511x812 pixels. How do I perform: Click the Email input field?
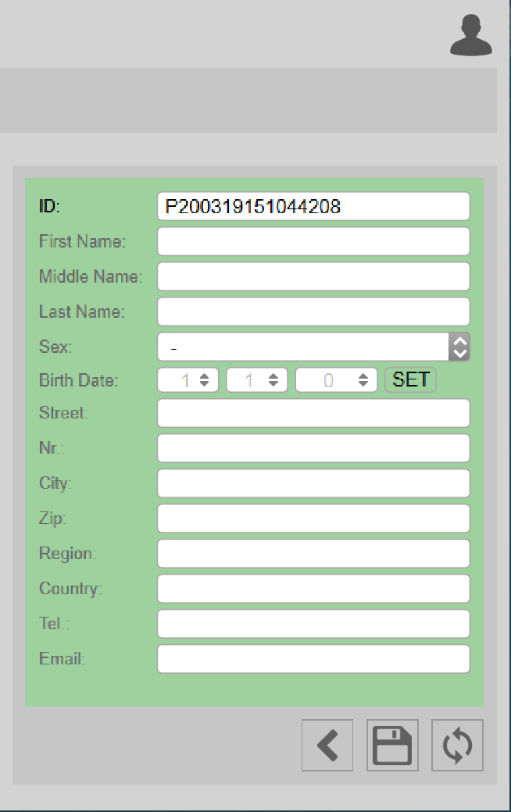point(313,659)
